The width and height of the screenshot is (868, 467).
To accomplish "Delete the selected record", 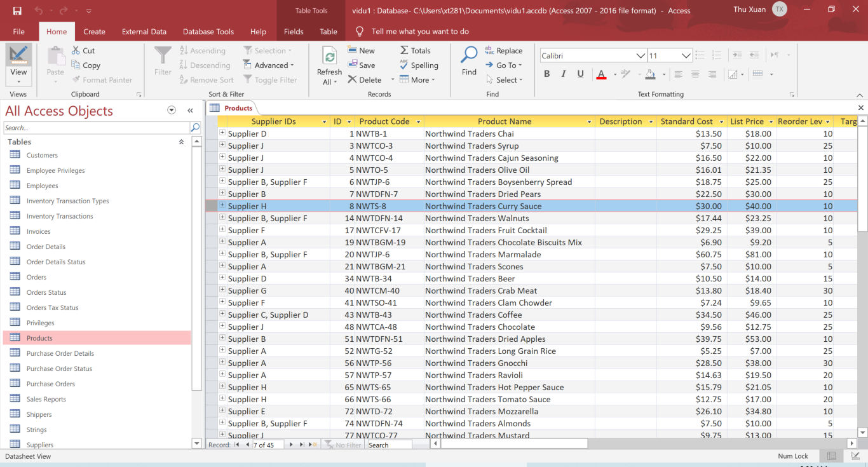I will (x=365, y=80).
